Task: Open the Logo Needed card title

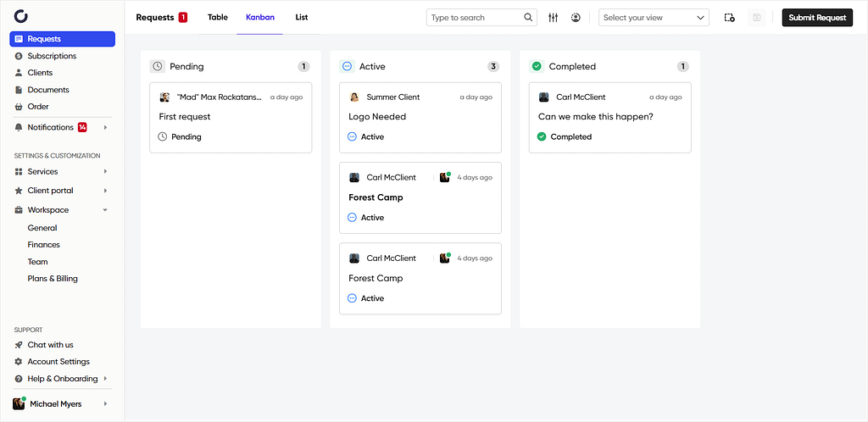Action: [x=377, y=117]
